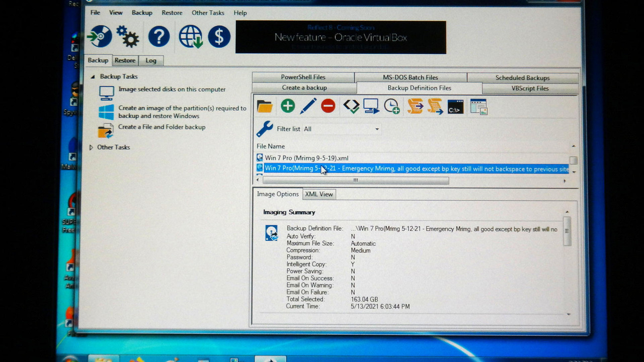Click the disk icon in Imaging Summary
This screenshot has height=362, width=644.
(x=272, y=233)
